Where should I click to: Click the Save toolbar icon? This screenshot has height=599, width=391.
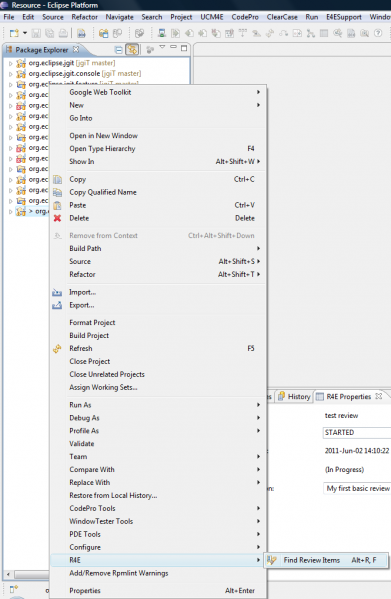[36, 33]
